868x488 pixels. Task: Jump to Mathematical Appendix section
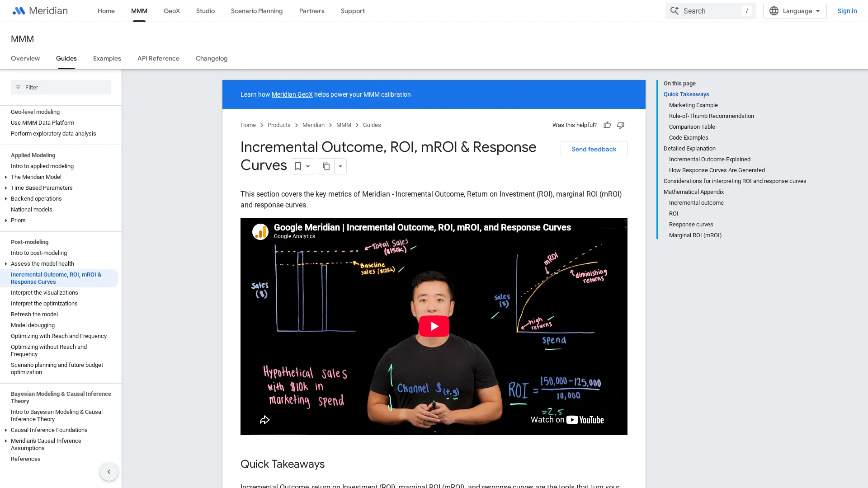click(693, 192)
